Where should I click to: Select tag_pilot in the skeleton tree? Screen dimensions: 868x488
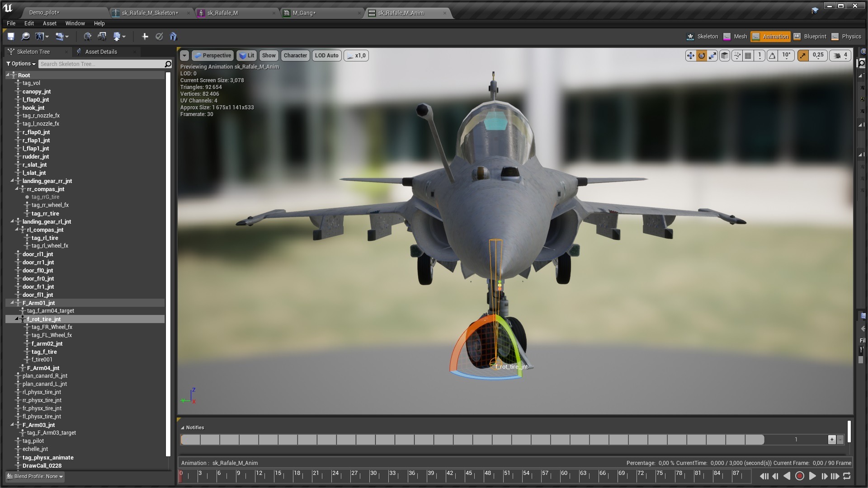pos(33,441)
